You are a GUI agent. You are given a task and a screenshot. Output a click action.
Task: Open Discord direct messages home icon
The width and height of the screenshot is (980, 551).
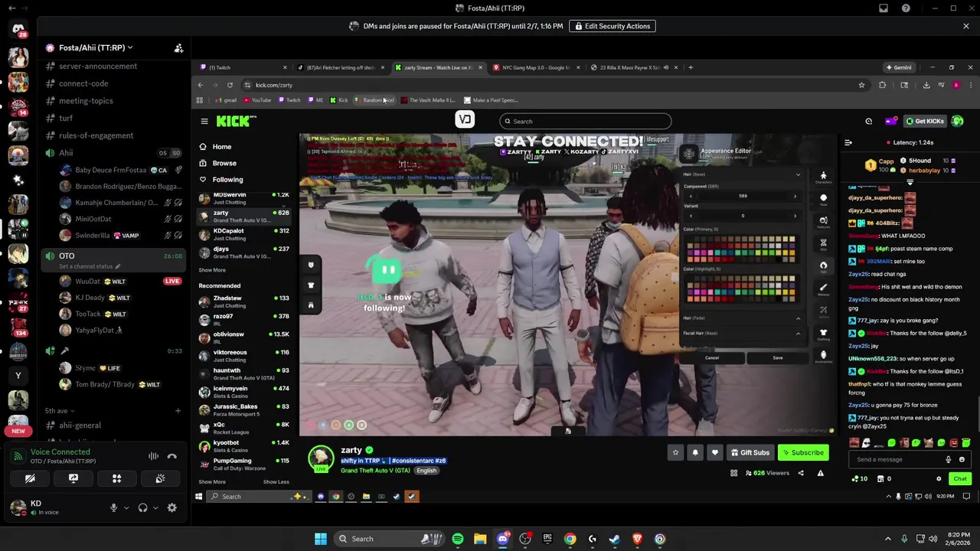coord(18,31)
